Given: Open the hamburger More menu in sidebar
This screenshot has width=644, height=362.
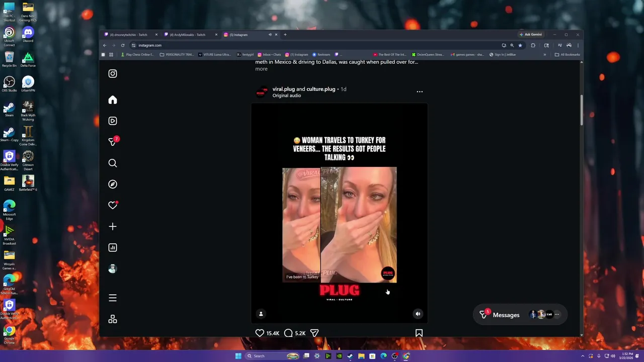Looking at the screenshot, I should [x=113, y=298].
